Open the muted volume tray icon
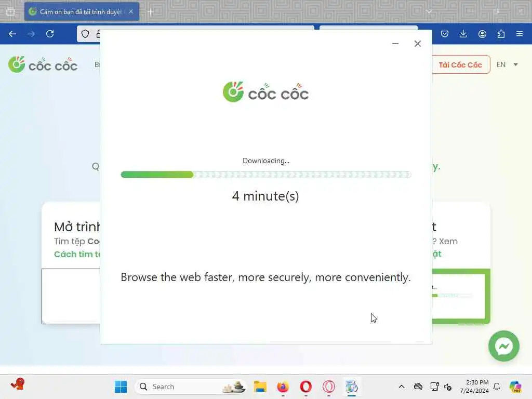532x399 pixels. pos(448,387)
